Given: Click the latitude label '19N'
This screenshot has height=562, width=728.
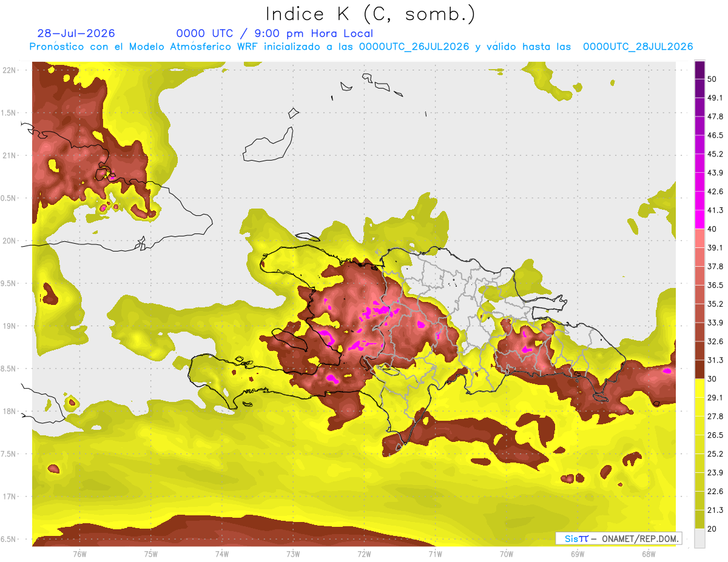Looking at the screenshot, I should pos(10,326).
